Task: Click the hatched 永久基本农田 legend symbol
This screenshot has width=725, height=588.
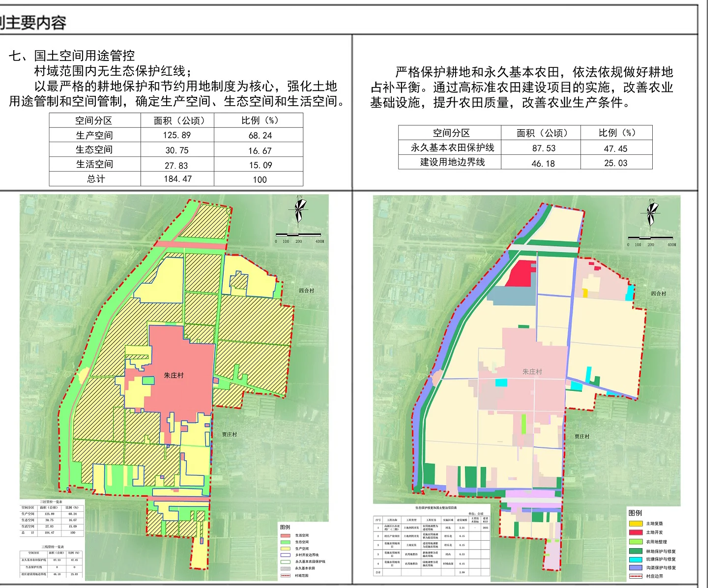Action: point(286,568)
